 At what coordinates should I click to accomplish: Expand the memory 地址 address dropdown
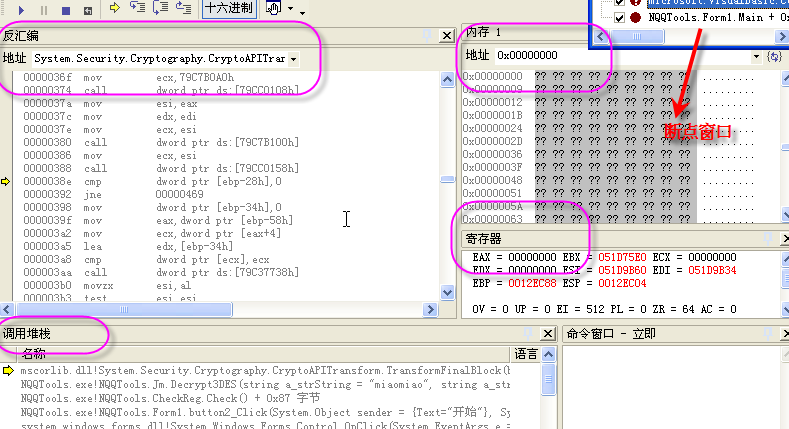point(754,56)
